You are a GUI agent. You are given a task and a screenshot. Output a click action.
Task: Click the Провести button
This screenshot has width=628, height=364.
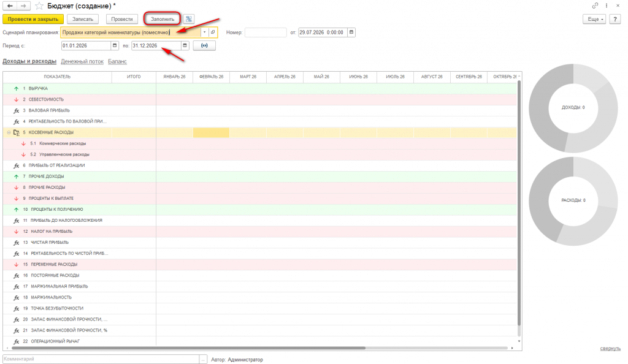click(x=122, y=19)
